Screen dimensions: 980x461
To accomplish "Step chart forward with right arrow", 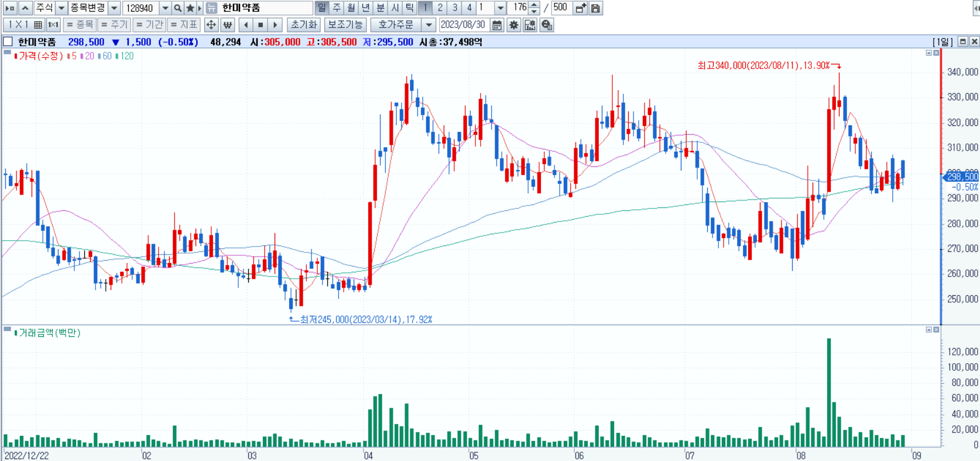I will pos(275,25).
